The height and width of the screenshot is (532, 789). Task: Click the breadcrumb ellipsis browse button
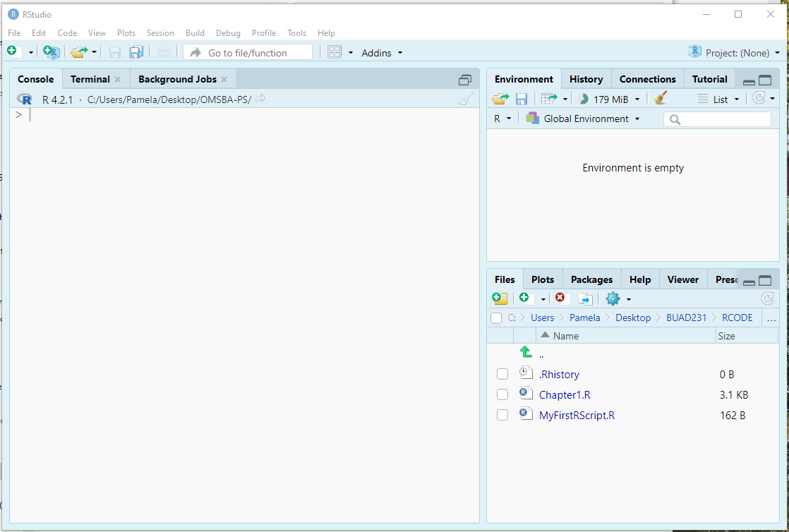(x=771, y=318)
